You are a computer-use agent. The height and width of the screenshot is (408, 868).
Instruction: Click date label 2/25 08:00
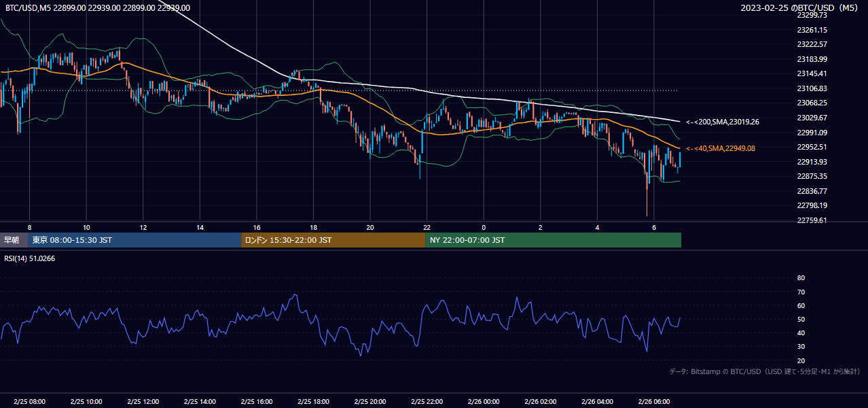click(29, 401)
